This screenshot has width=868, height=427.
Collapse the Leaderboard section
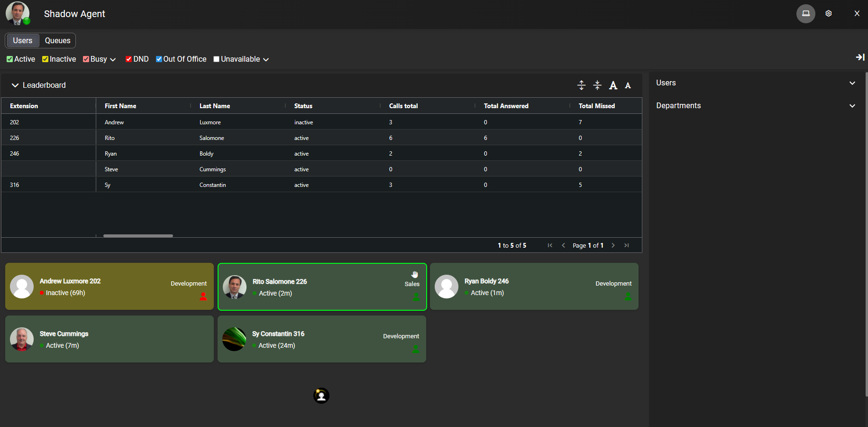[15, 85]
